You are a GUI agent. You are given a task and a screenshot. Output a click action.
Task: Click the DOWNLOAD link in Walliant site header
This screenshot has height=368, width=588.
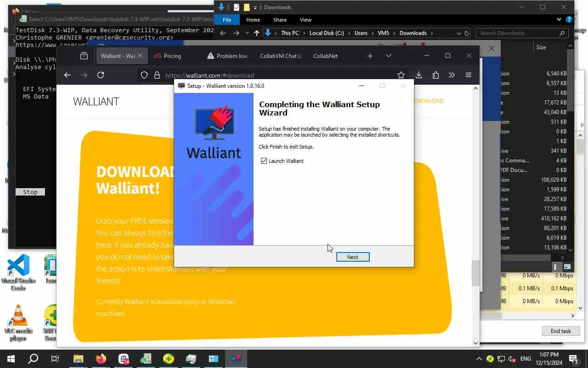tap(428, 101)
